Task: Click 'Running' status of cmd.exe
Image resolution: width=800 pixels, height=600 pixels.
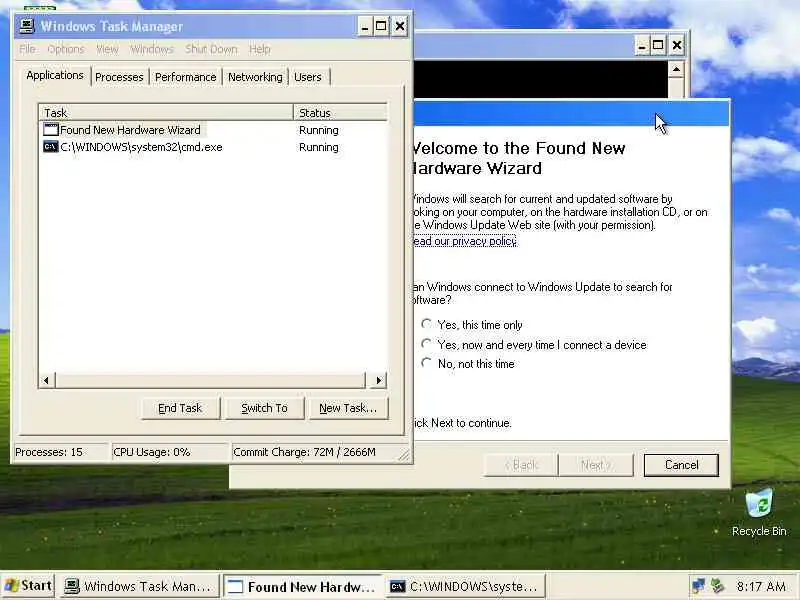Action: point(319,147)
